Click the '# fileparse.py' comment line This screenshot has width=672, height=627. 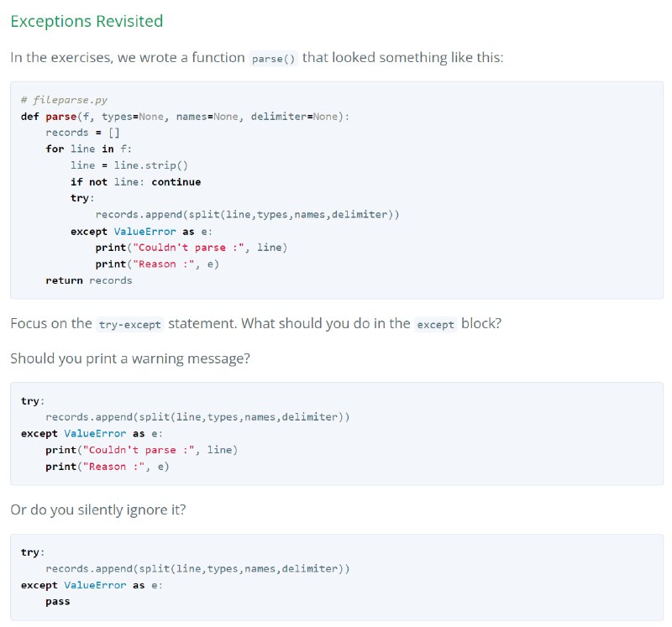tap(64, 100)
